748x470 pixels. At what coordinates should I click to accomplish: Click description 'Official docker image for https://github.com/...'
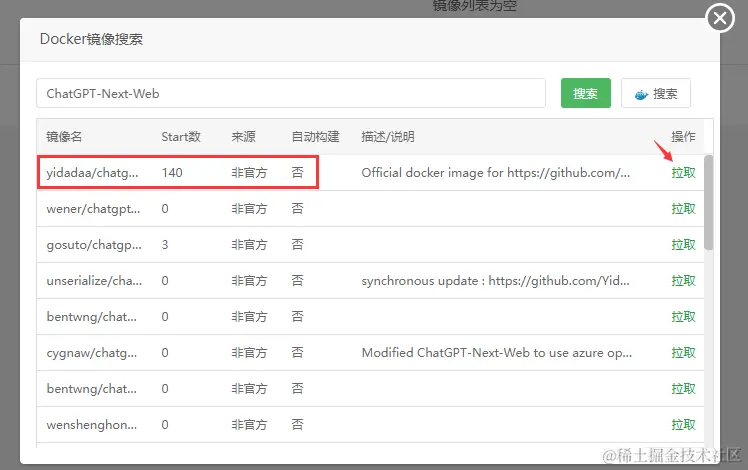[496, 173]
